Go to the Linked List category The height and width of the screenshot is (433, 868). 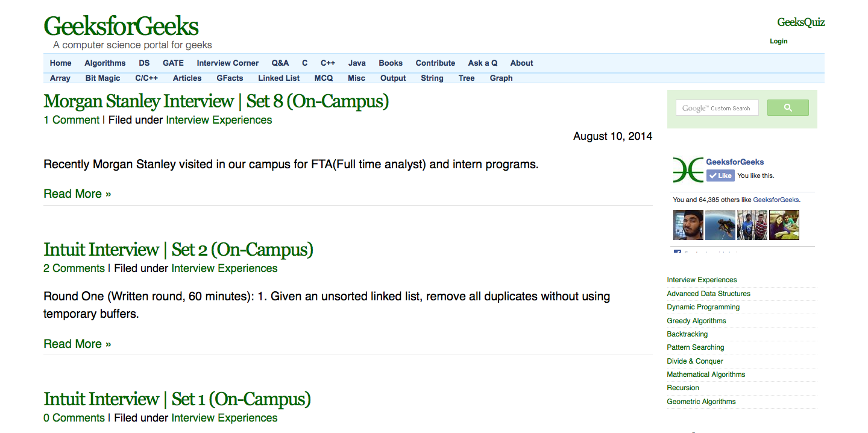click(x=278, y=78)
